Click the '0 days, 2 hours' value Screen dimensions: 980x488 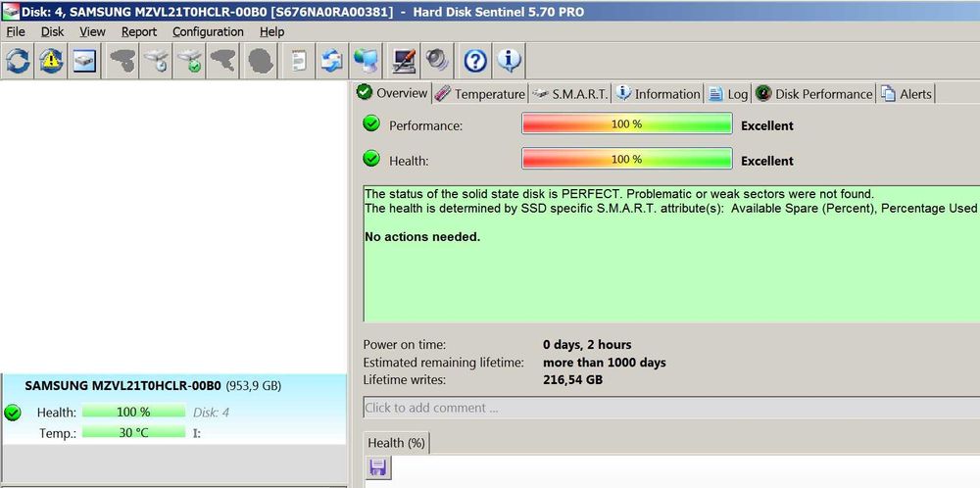click(587, 344)
